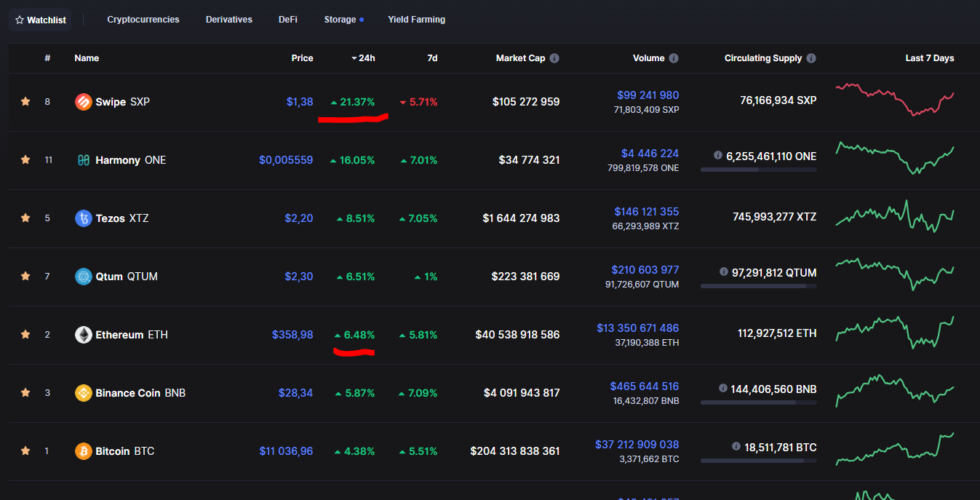Open Harmony ONE coin page

coord(131,160)
